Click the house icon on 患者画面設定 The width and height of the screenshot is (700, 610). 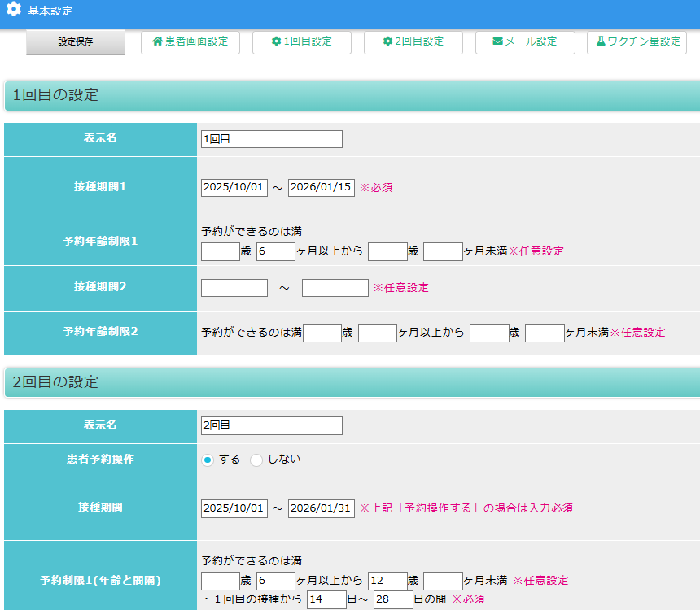tap(158, 41)
